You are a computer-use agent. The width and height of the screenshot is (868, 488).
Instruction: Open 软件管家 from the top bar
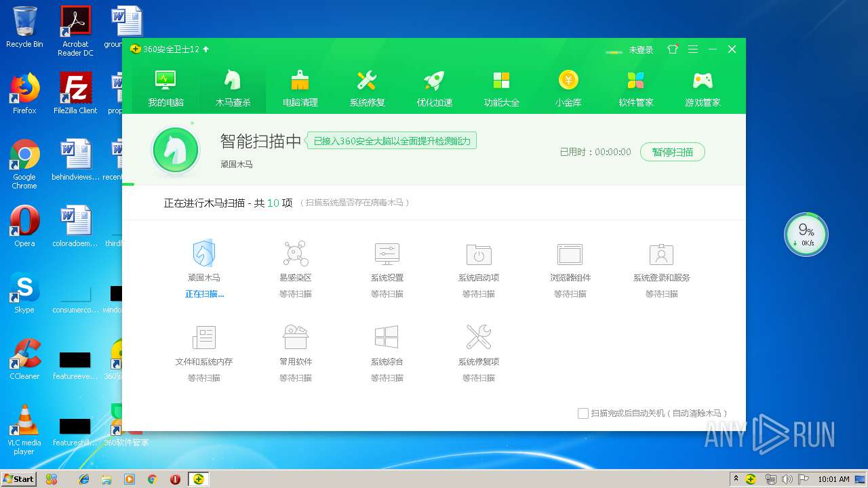tap(635, 89)
